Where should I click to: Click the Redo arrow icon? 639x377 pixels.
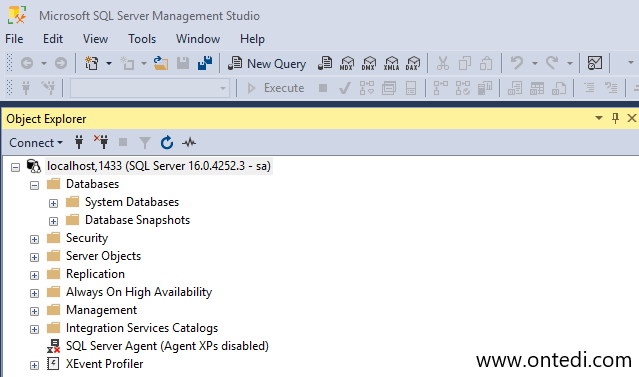point(552,63)
